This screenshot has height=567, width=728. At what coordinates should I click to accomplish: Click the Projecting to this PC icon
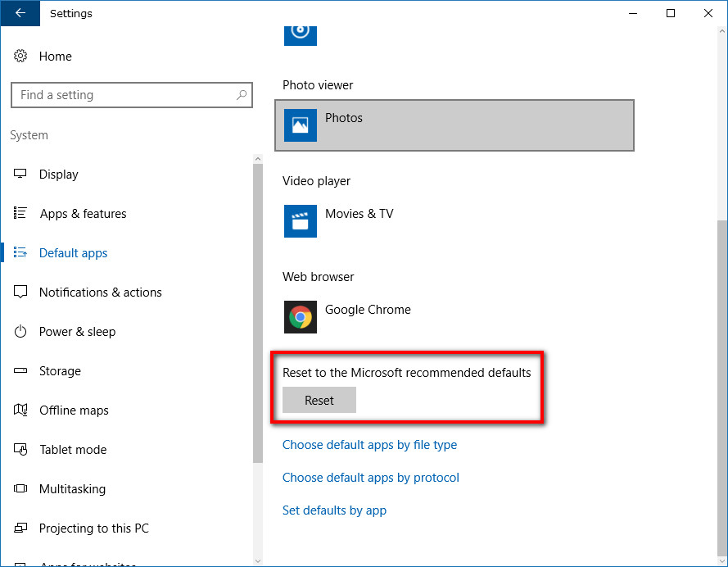click(x=23, y=528)
